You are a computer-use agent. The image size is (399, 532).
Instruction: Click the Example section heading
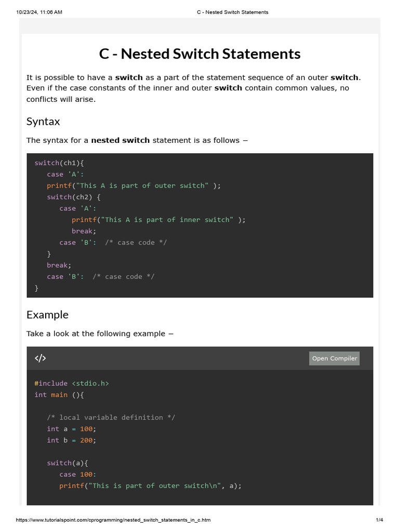click(47, 315)
